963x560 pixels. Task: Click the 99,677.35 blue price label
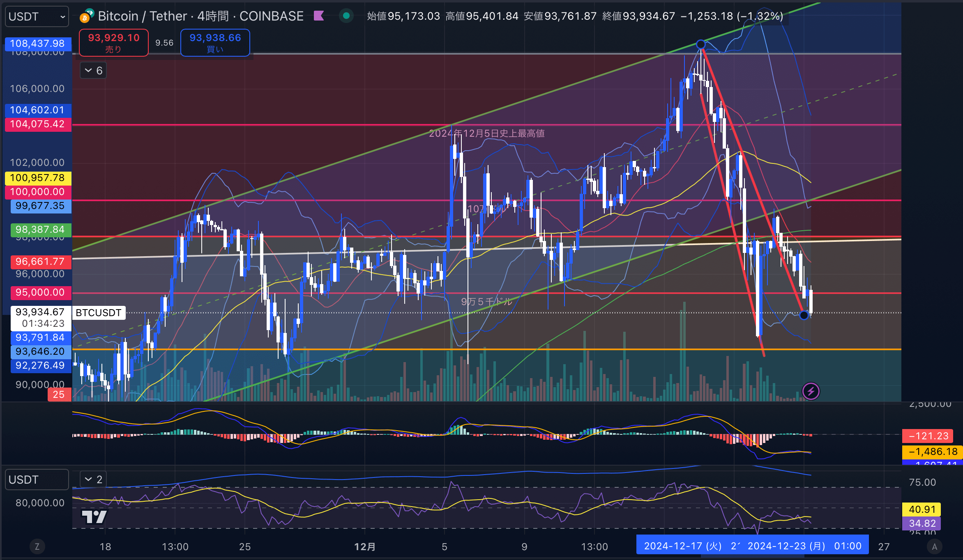click(40, 206)
